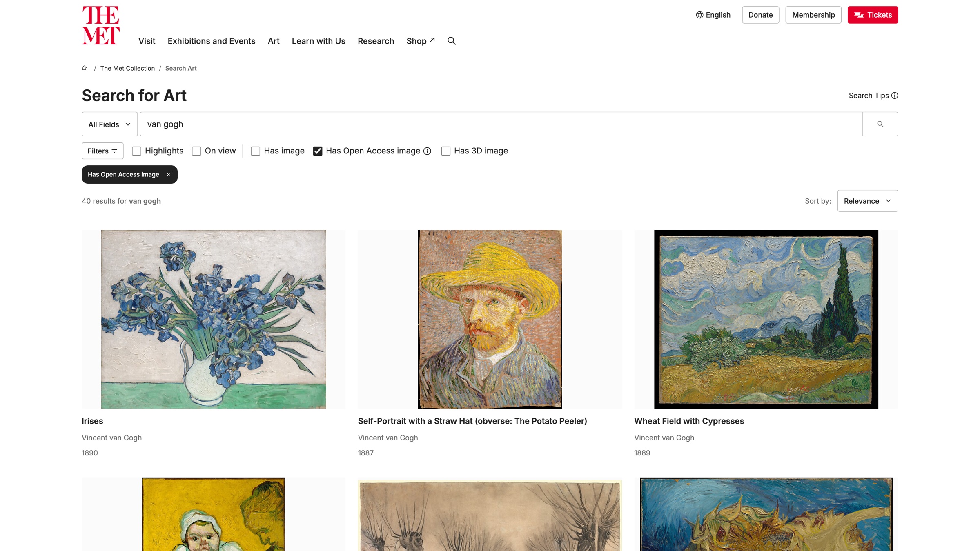Image resolution: width=980 pixels, height=551 pixels.
Task: Click the Search Art breadcrumb
Action: coord(181,68)
